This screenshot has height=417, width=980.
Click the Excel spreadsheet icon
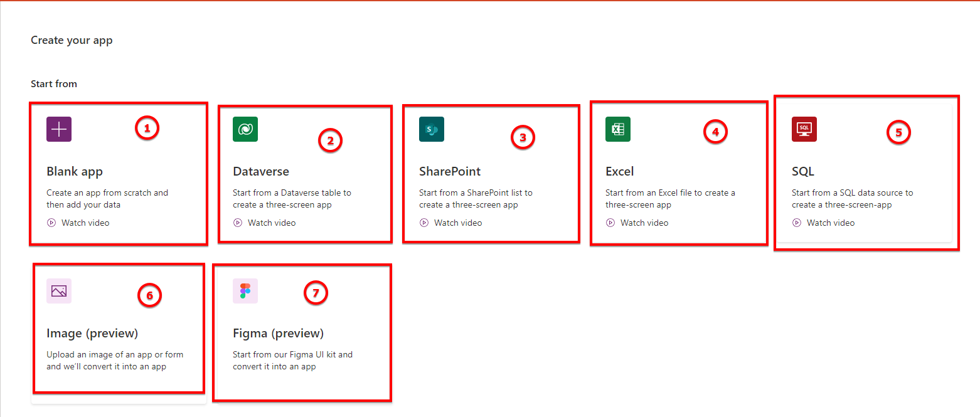[x=618, y=129]
